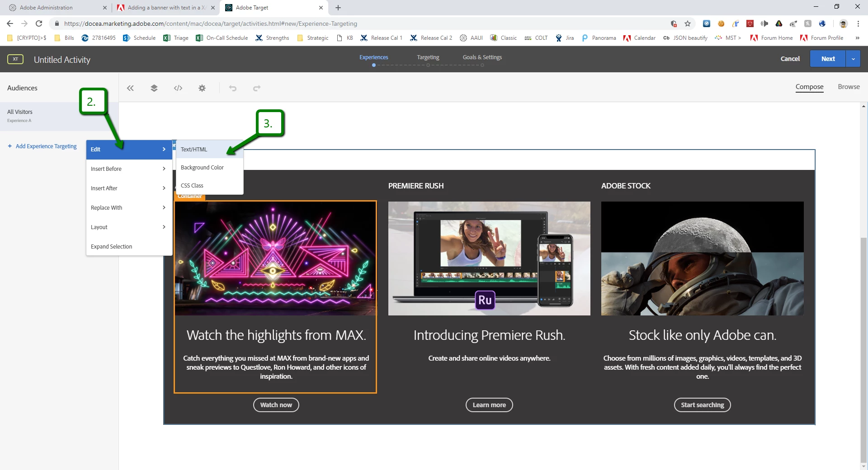Open the Calendar bookmark
Image resolution: width=868 pixels, height=470 pixels.
click(639, 38)
